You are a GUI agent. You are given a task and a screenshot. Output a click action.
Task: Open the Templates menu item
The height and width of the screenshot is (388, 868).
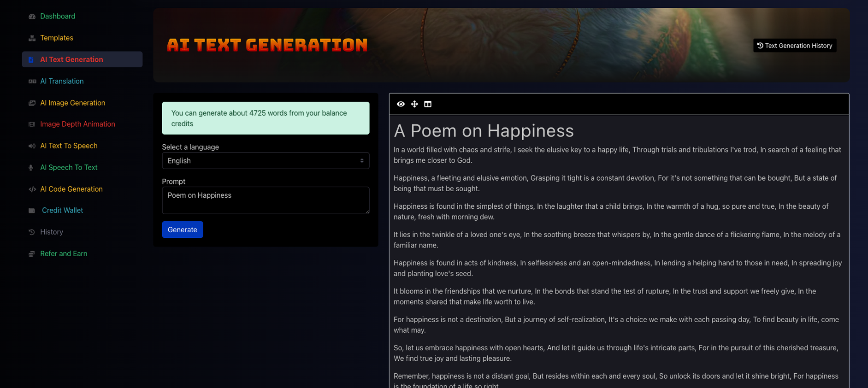57,38
